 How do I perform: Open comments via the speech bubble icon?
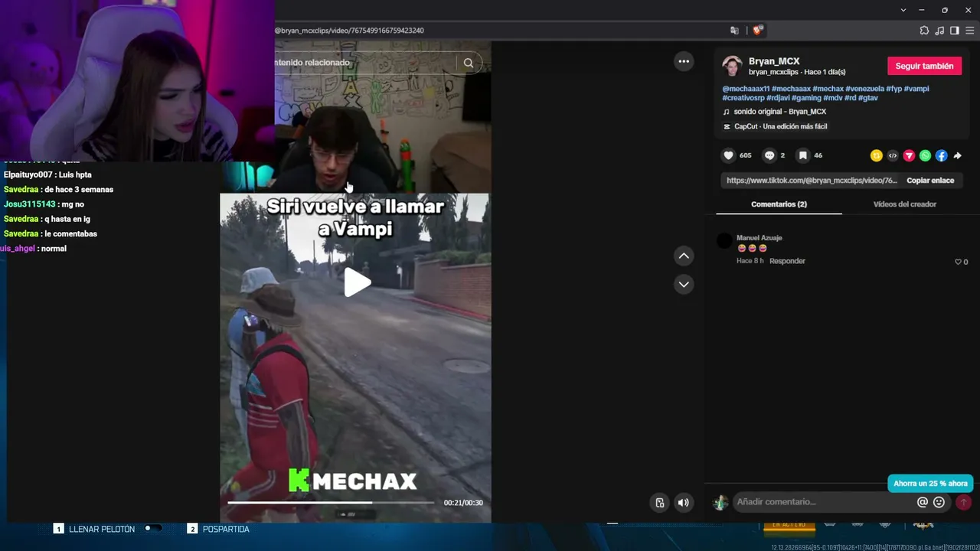tap(769, 155)
